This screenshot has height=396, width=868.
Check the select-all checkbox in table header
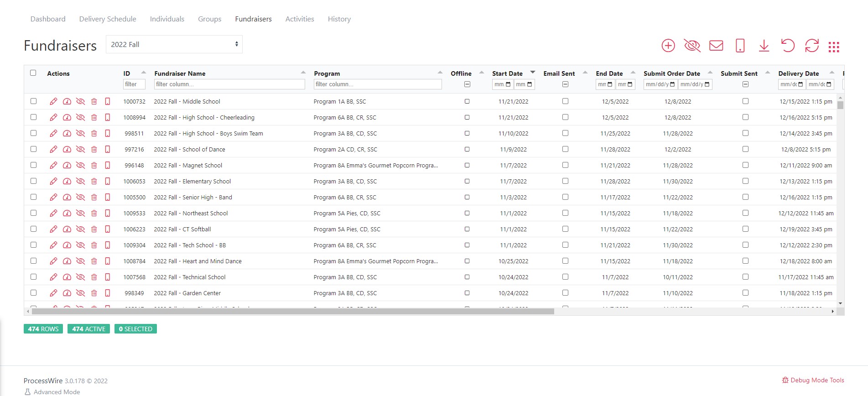tap(33, 73)
